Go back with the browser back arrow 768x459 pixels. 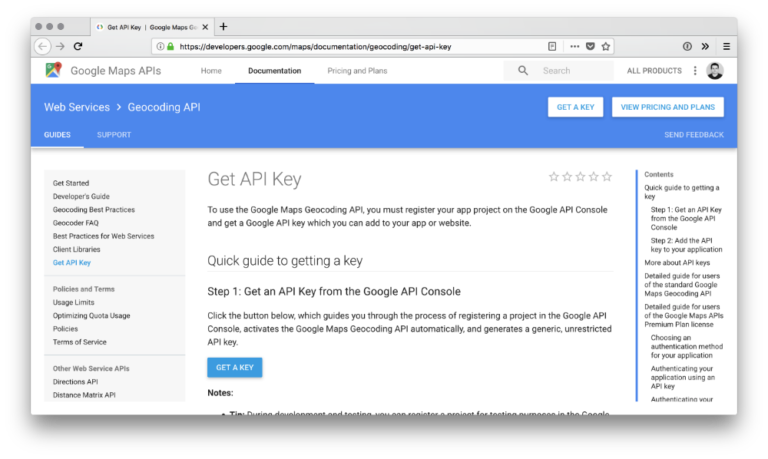pyautogui.click(x=42, y=46)
